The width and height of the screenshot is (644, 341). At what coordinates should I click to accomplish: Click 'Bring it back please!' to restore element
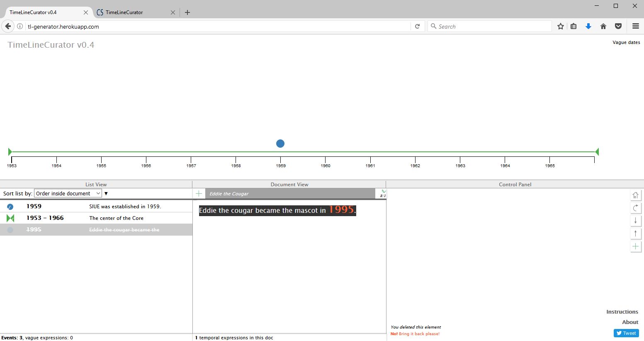(419, 334)
